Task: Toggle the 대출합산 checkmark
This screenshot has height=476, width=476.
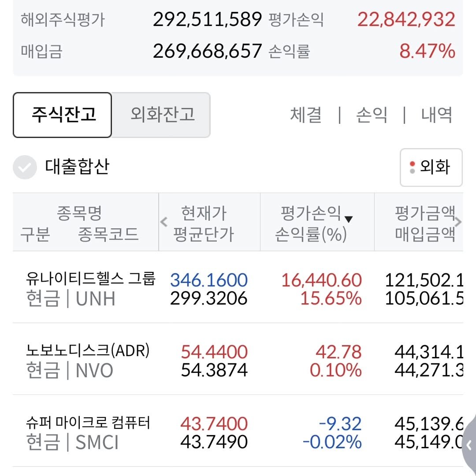Action: pyautogui.click(x=25, y=167)
